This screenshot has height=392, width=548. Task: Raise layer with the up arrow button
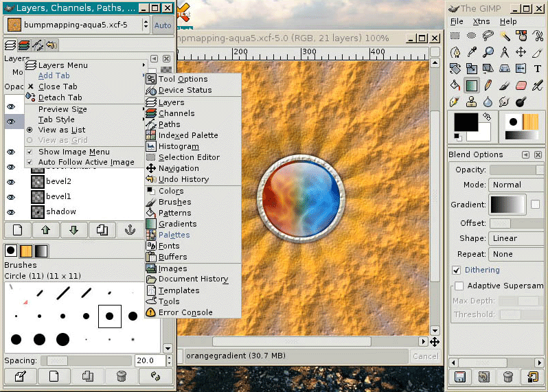[x=46, y=231]
